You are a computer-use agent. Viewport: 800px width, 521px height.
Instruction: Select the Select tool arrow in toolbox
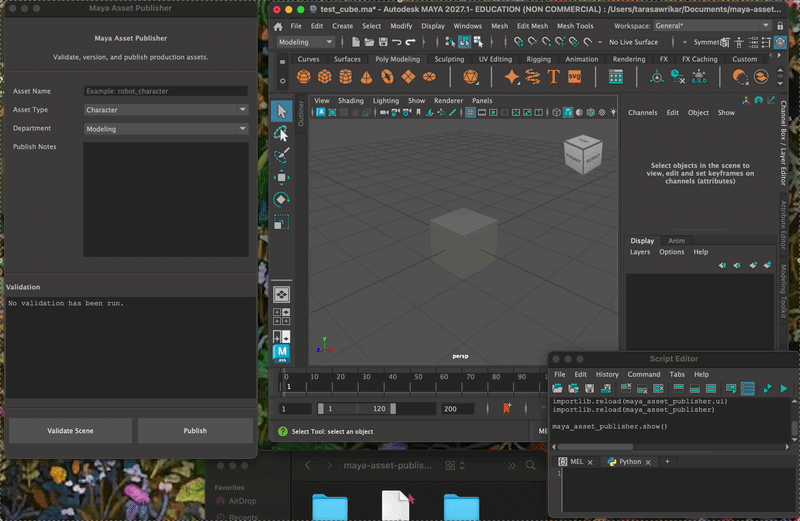pos(282,111)
